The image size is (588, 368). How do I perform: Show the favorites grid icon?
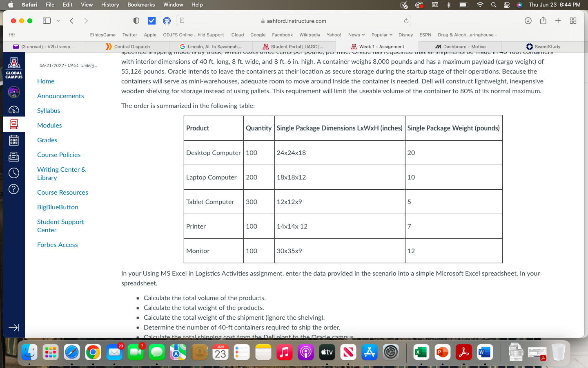(x=12, y=35)
